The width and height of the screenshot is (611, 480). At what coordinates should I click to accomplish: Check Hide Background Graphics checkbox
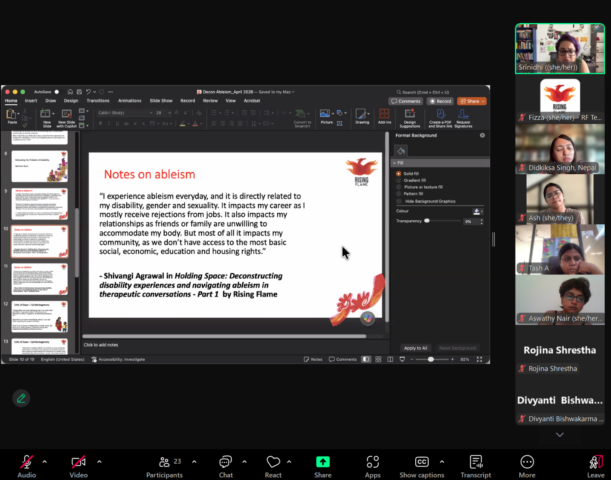pos(399,201)
